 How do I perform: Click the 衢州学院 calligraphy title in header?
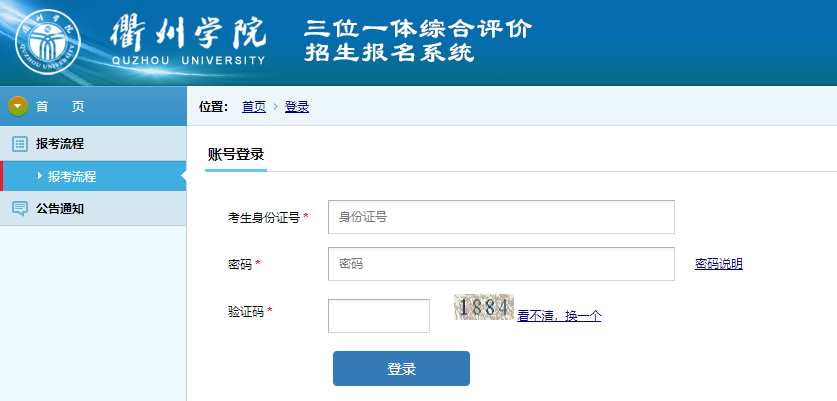click(x=189, y=31)
